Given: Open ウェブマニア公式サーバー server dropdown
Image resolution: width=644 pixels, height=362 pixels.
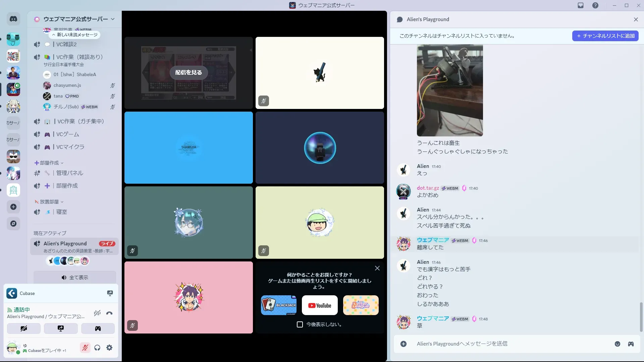Looking at the screenshot, I should click(75, 19).
